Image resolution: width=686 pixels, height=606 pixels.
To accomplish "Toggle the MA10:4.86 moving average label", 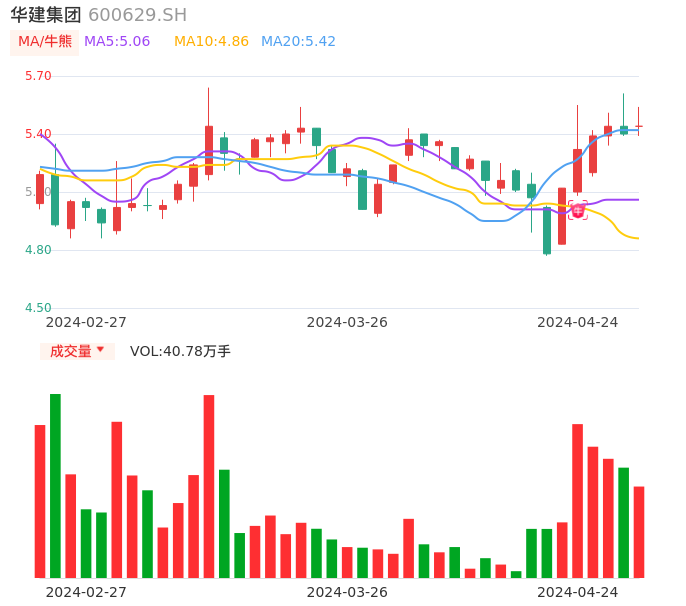I will (211, 42).
